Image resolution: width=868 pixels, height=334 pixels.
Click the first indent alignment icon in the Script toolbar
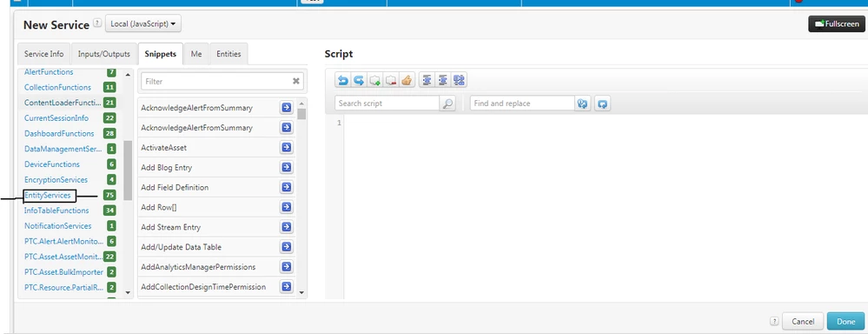(427, 80)
